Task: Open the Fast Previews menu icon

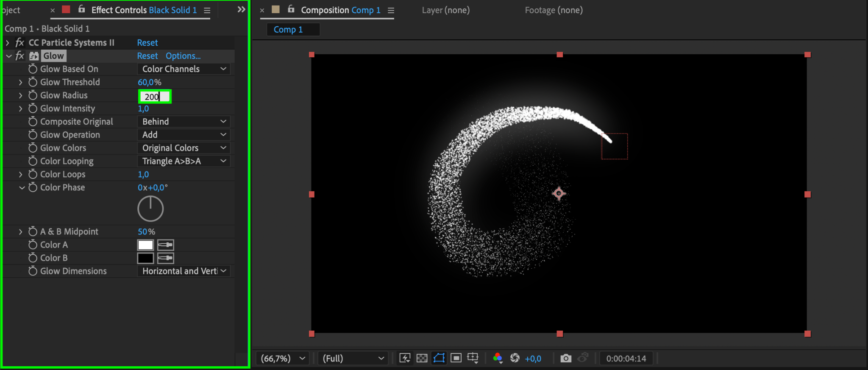Action: click(x=405, y=358)
